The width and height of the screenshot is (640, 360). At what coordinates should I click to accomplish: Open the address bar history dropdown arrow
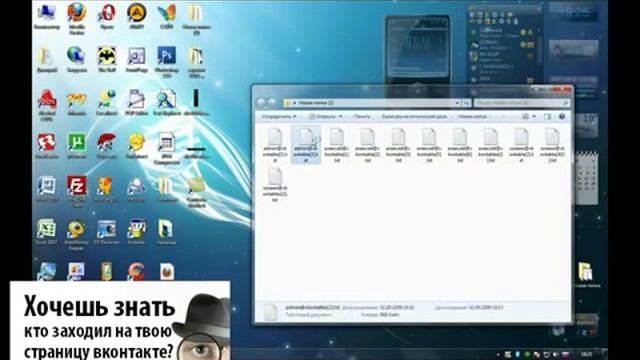[457, 103]
